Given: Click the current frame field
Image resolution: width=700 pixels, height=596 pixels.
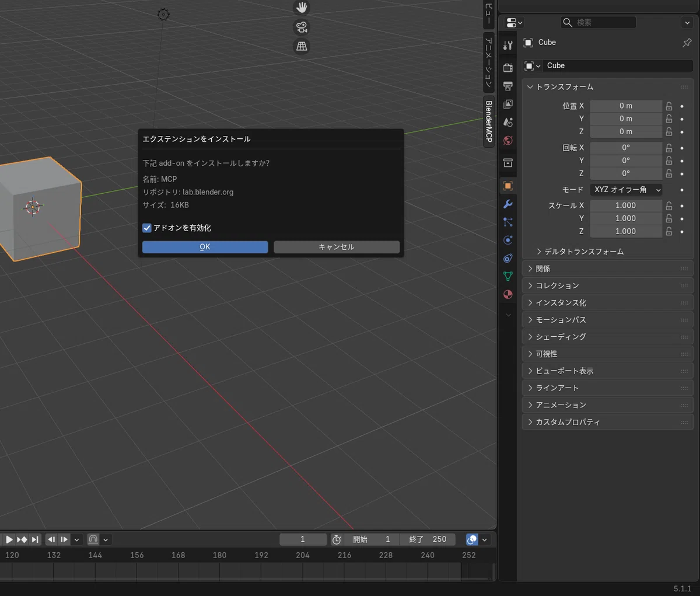Looking at the screenshot, I should click(303, 539).
